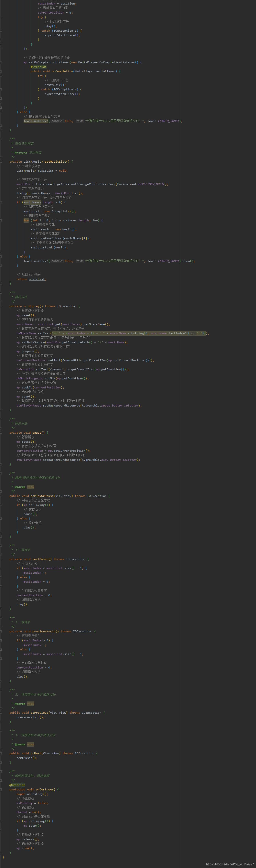Click the mp.start() call
The height and width of the screenshot is (868, 256).
point(26,397)
